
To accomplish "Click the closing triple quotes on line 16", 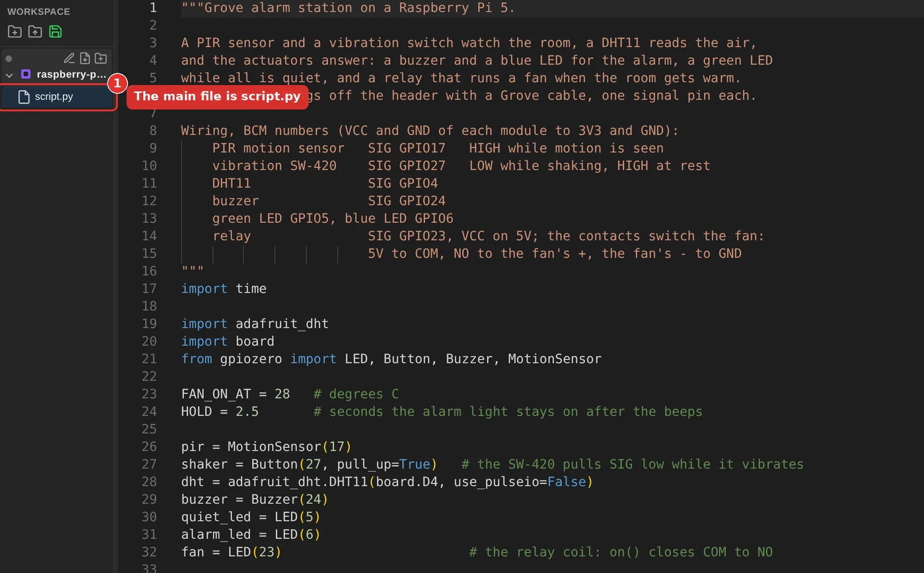I will point(192,270).
